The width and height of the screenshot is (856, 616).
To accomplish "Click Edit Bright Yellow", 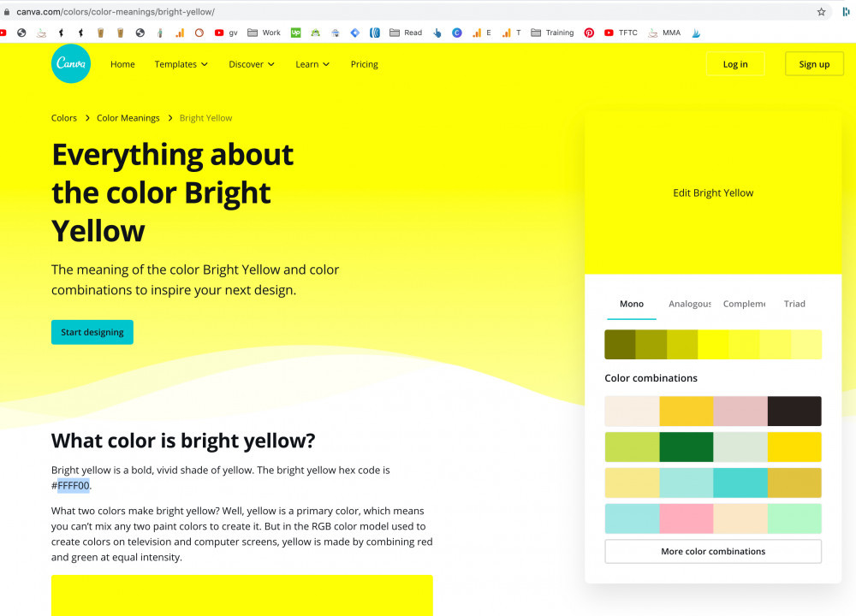I will click(x=713, y=192).
